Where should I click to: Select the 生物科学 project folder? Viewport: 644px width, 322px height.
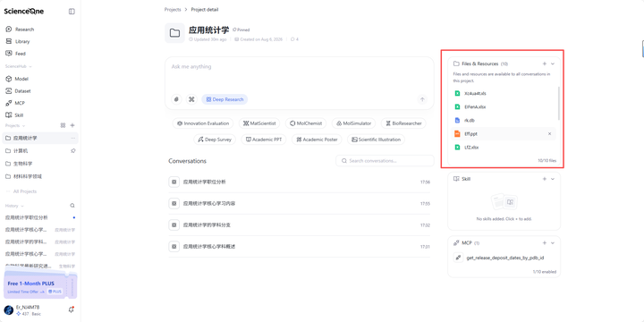[x=40, y=164]
